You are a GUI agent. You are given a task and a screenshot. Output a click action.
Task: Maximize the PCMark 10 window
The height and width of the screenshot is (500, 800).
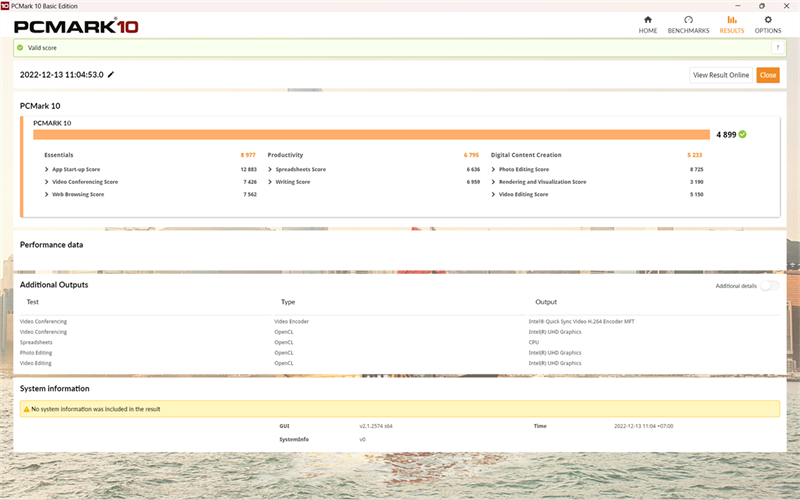(x=762, y=6)
